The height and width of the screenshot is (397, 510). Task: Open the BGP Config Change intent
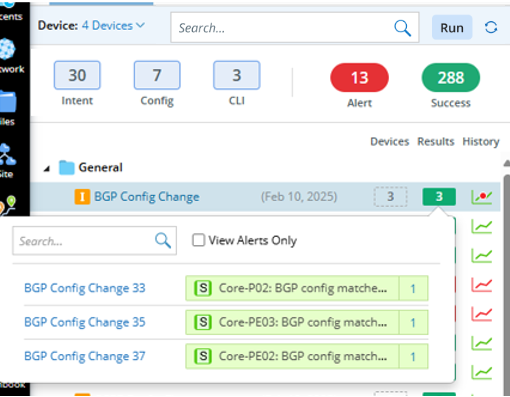pos(147,197)
